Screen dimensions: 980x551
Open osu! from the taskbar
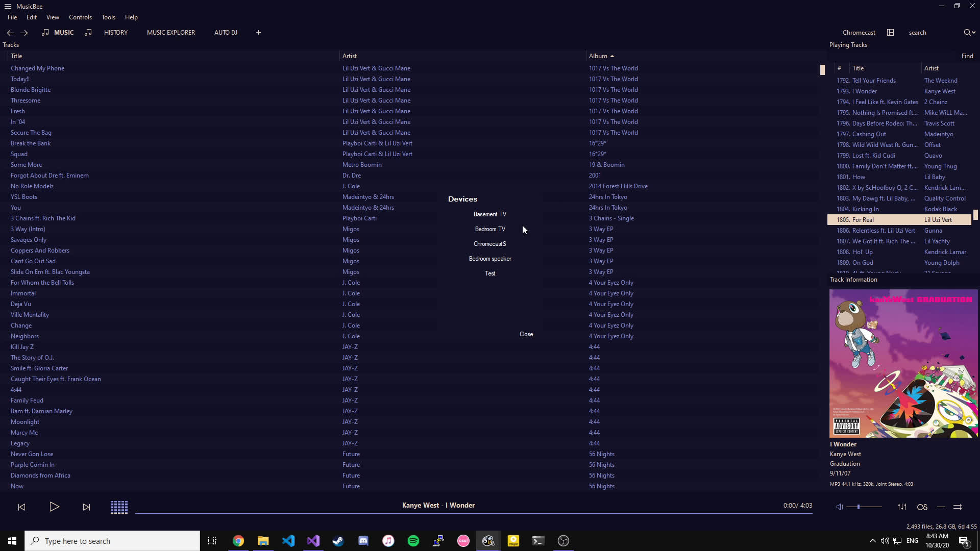[x=463, y=541]
